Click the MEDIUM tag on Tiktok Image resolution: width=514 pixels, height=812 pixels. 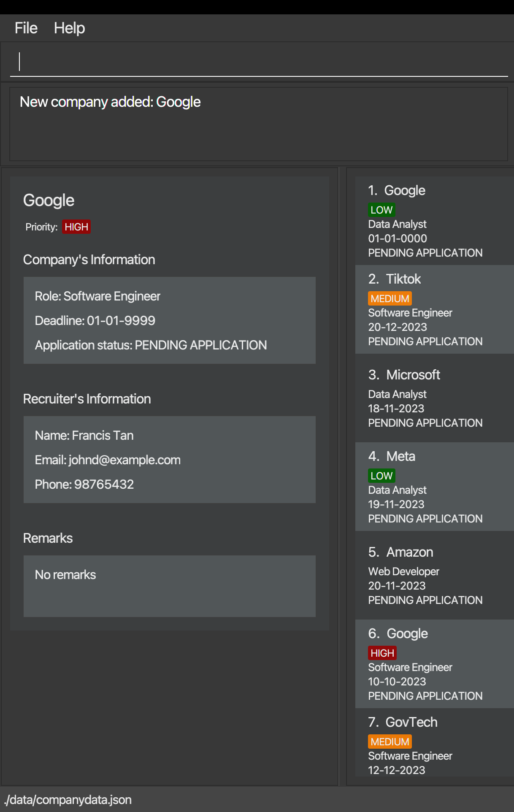pyautogui.click(x=390, y=298)
